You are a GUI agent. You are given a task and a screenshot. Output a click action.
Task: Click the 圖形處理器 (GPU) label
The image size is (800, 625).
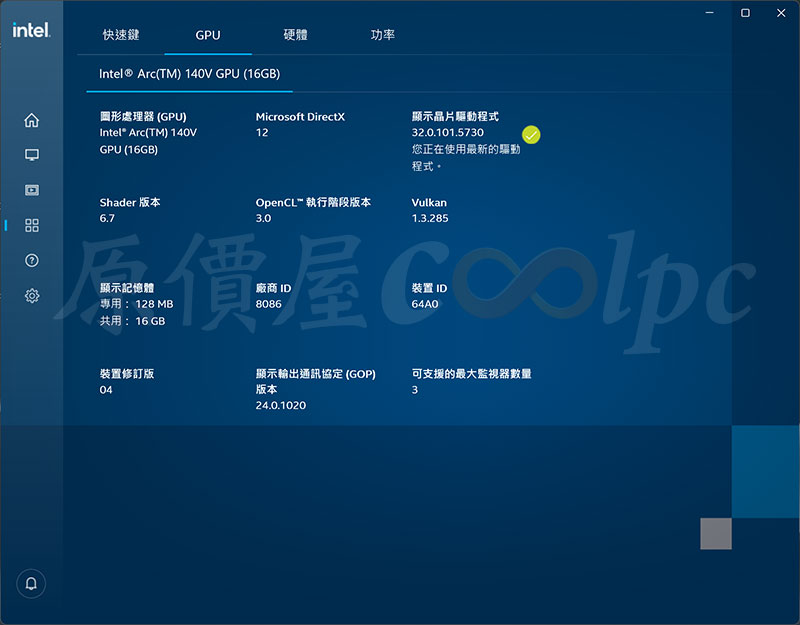143,116
